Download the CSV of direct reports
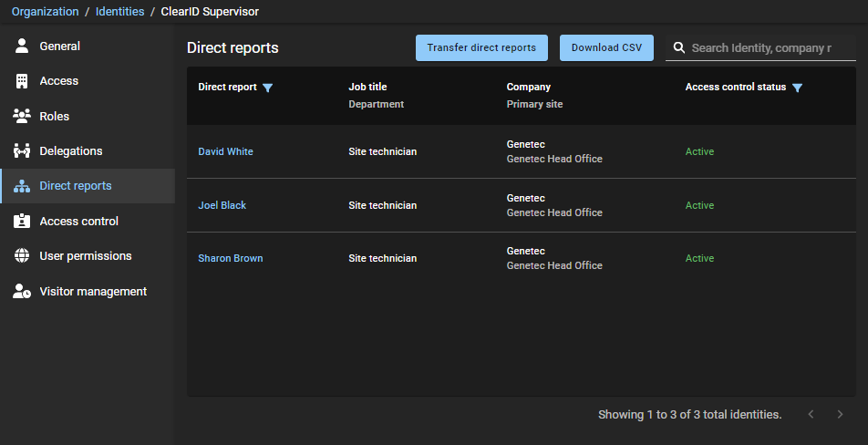Image resolution: width=868 pixels, height=445 pixels. tap(606, 48)
